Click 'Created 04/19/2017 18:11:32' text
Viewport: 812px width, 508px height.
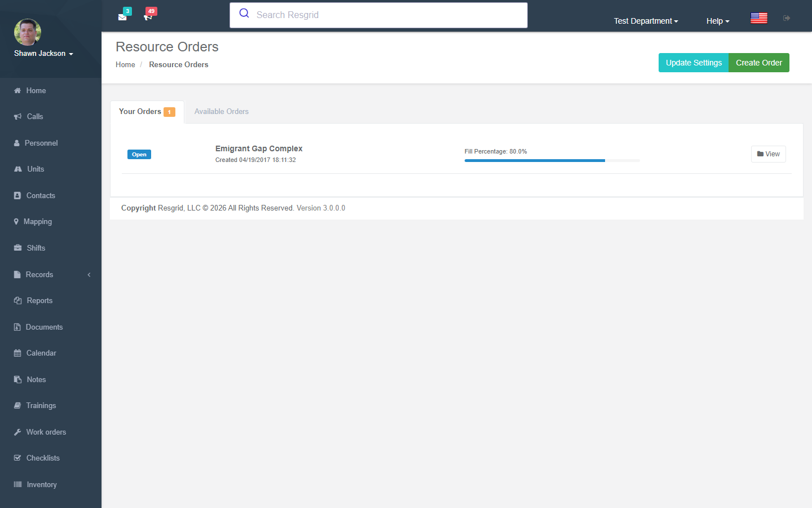pos(255,160)
